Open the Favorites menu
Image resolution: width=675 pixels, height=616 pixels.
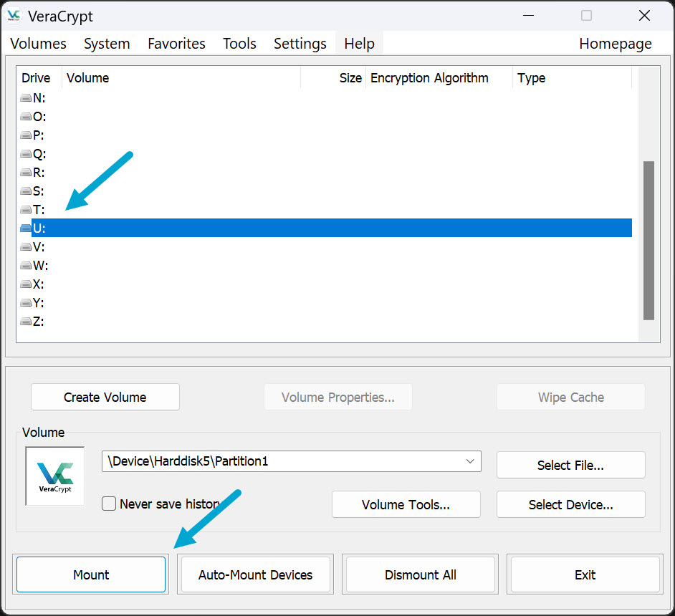pos(176,44)
